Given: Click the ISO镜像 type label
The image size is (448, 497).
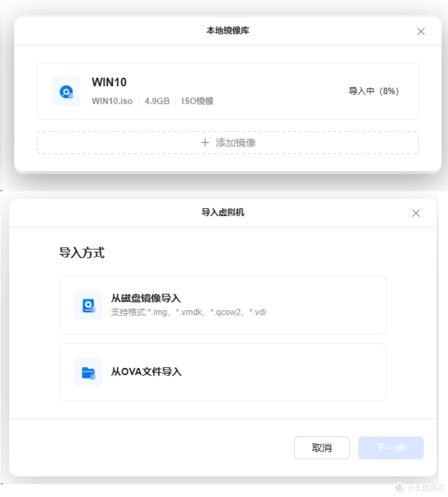Looking at the screenshot, I should click(x=197, y=101).
